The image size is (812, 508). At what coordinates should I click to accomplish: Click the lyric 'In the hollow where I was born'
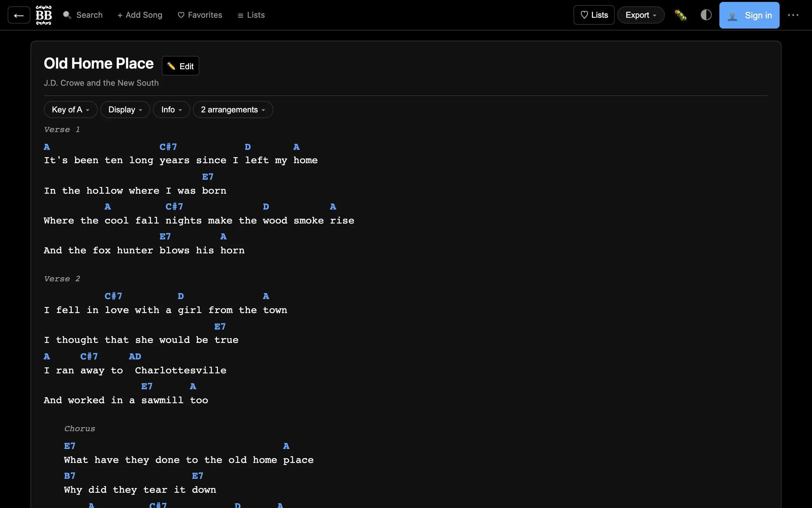135,191
